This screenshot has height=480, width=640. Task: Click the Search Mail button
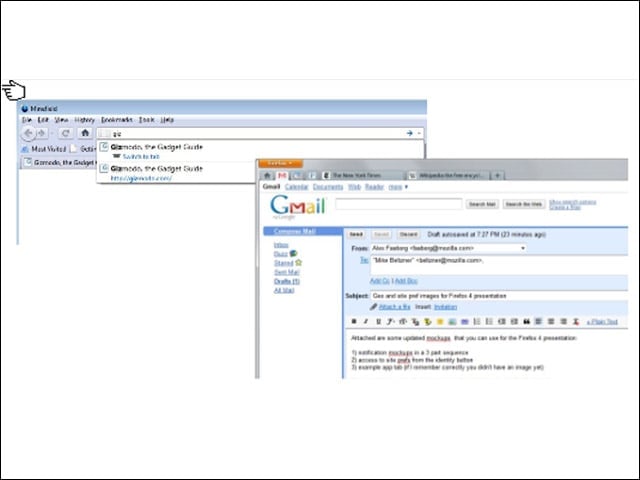pos(482,204)
